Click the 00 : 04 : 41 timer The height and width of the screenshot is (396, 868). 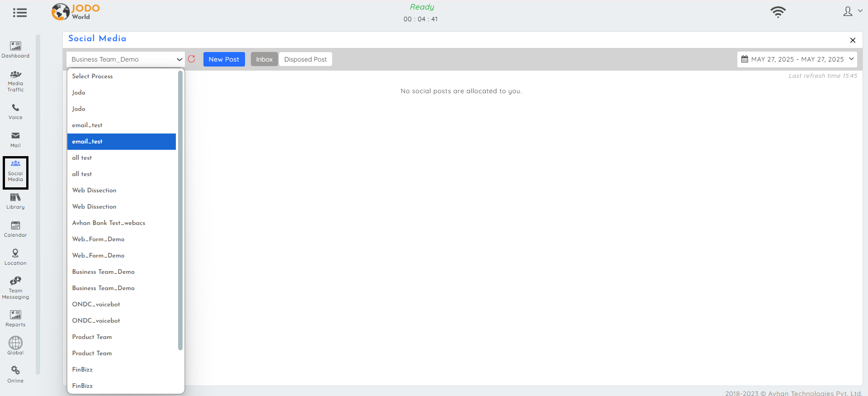[420, 19]
